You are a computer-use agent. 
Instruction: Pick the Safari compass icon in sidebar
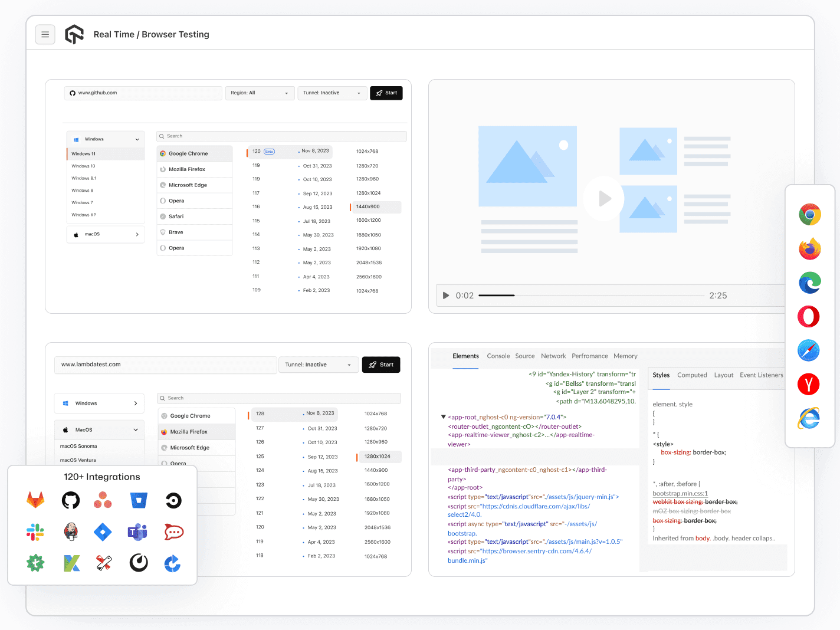tap(809, 350)
